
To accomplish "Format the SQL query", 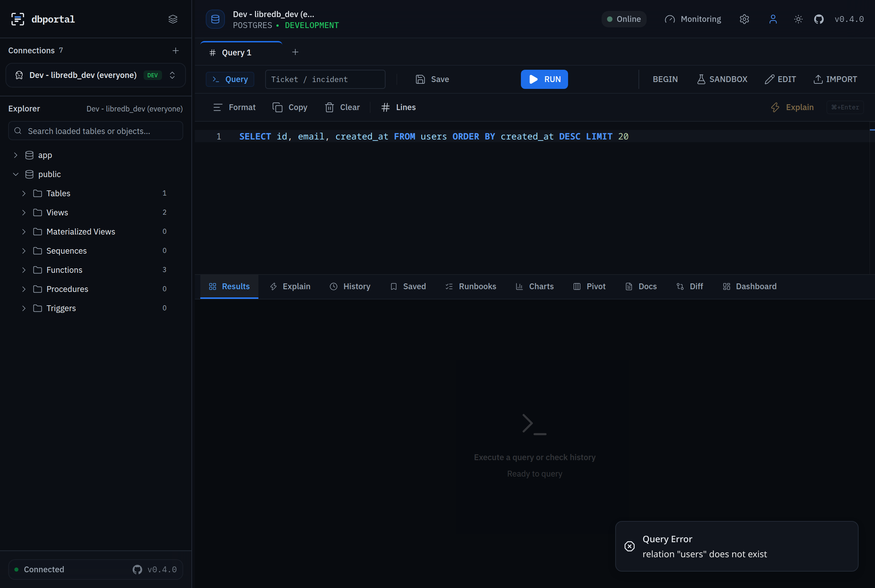I will (235, 107).
